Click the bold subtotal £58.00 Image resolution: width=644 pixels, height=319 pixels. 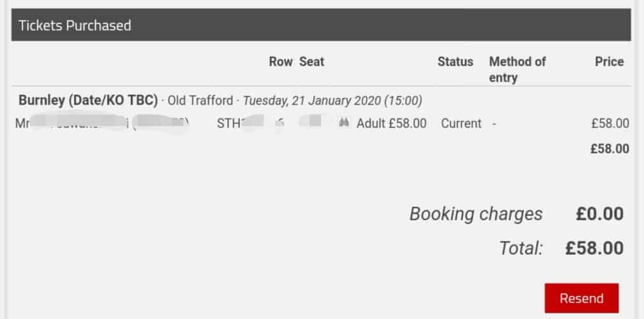tap(610, 148)
